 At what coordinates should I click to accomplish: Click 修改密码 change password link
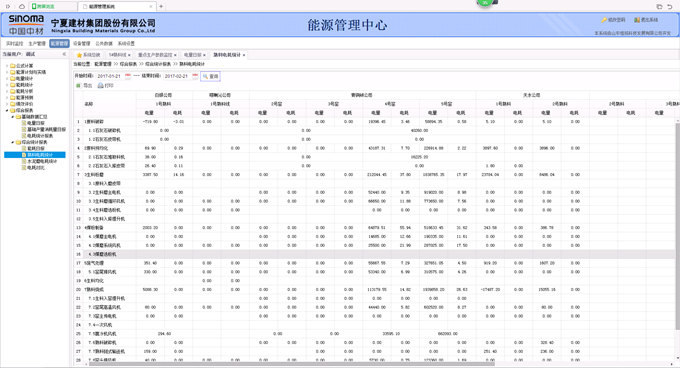613,20
